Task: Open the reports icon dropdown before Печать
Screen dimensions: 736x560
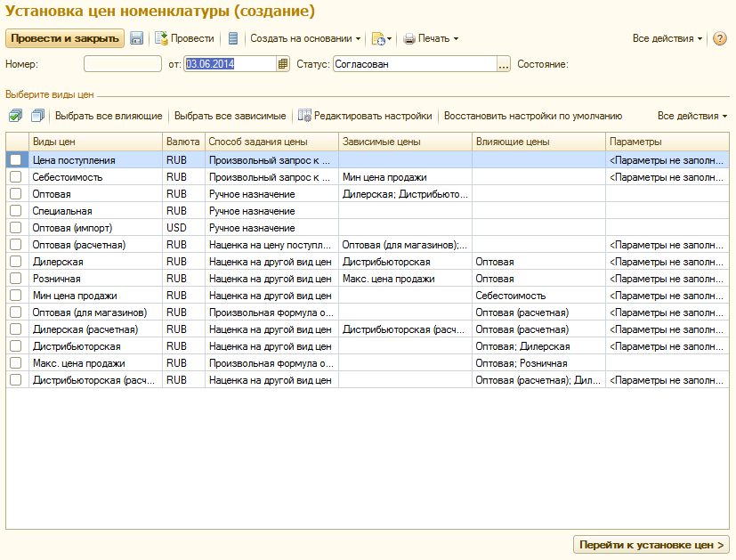Action: tap(381, 38)
